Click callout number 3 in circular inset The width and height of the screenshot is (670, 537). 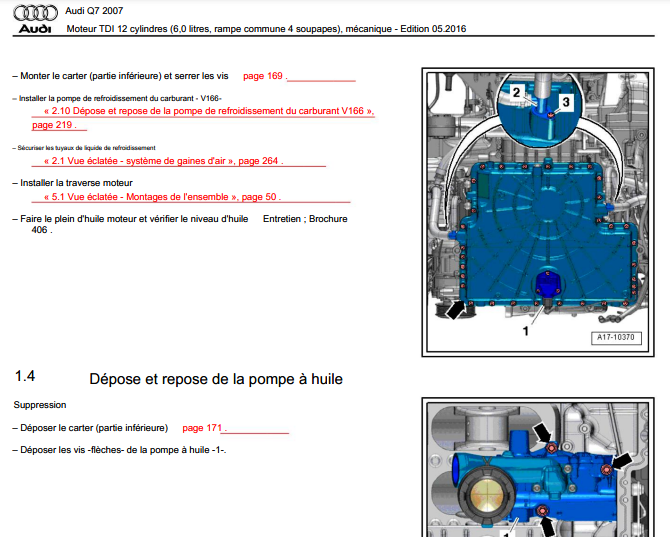[x=566, y=101]
